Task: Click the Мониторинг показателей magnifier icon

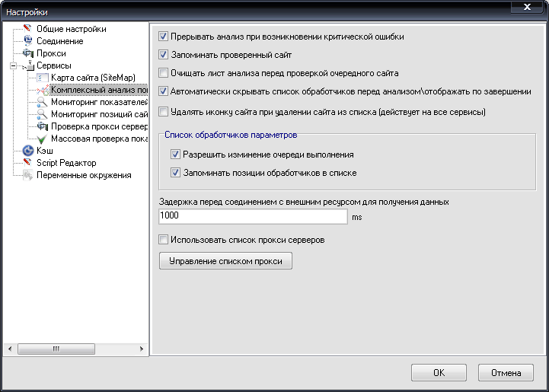Action: [x=43, y=102]
